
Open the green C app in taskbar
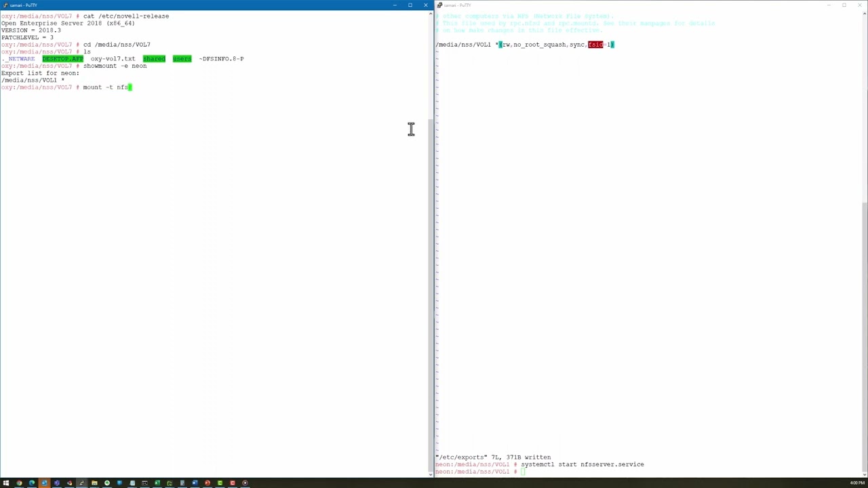pyautogui.click(x=220, y=483)
